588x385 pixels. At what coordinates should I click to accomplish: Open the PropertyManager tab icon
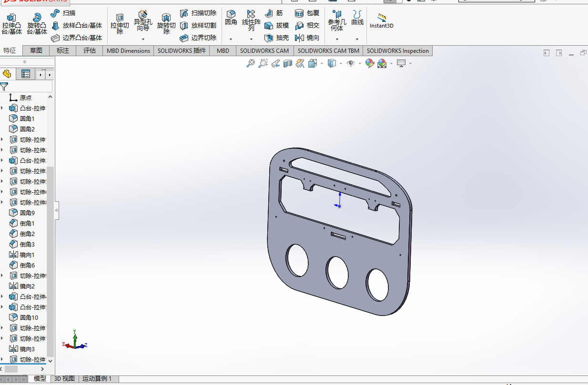(x=26, y=74)
